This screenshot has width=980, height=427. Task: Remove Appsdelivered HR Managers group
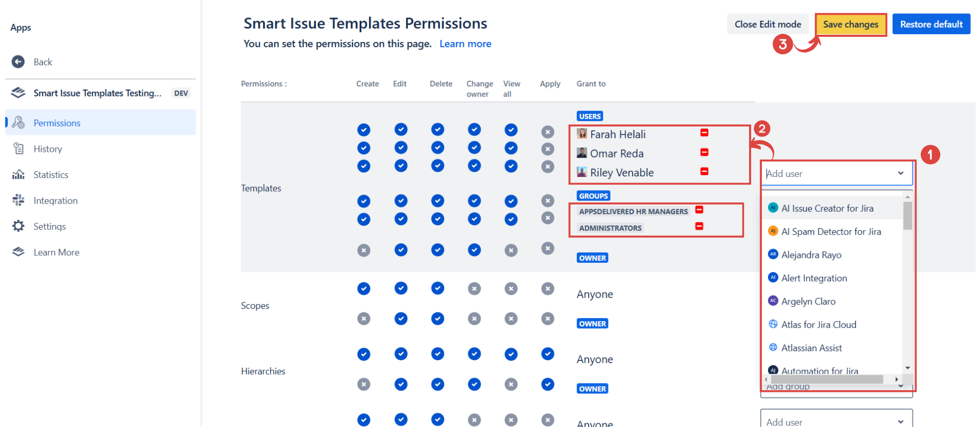(x=699, y=210)
